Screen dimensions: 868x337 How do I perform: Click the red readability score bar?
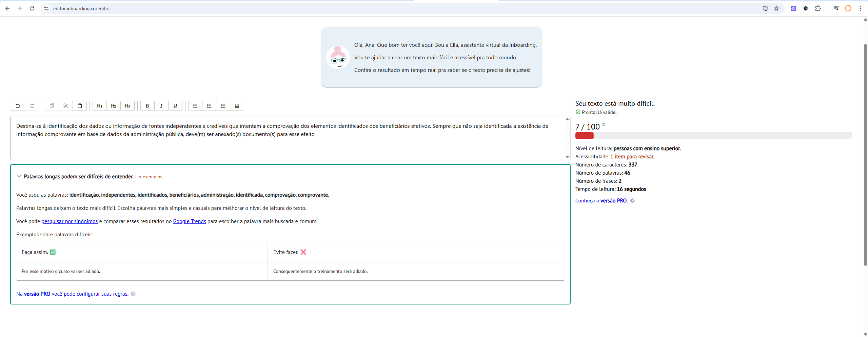(x=585, y=136)
